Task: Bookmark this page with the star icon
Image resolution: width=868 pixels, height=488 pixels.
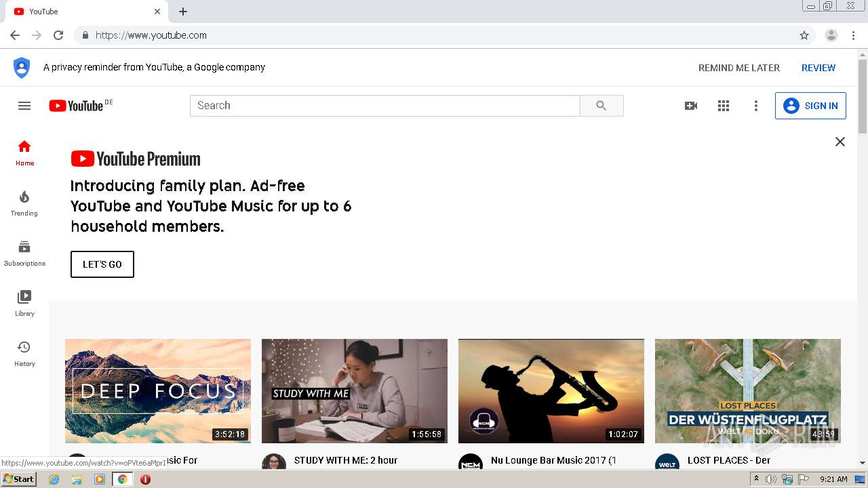Action: click(804, 35)
